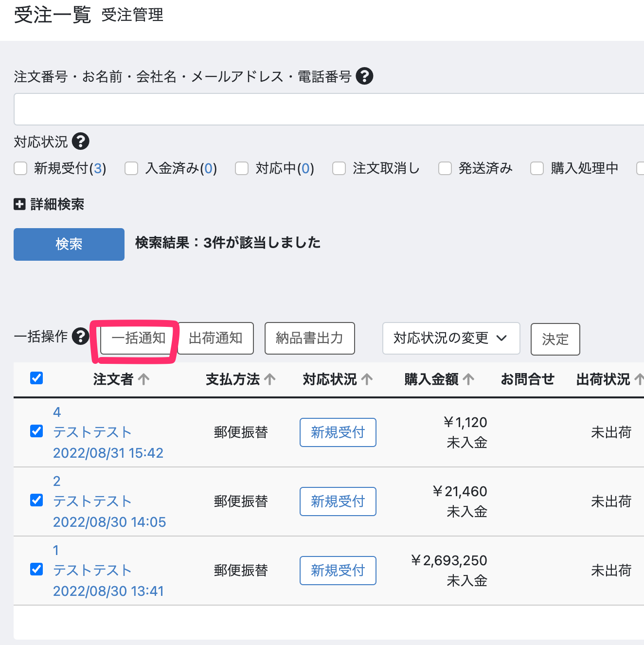Click date 2022/08/31 15:42 link
This screenshot has width=644, height=645.
point(108,453)
